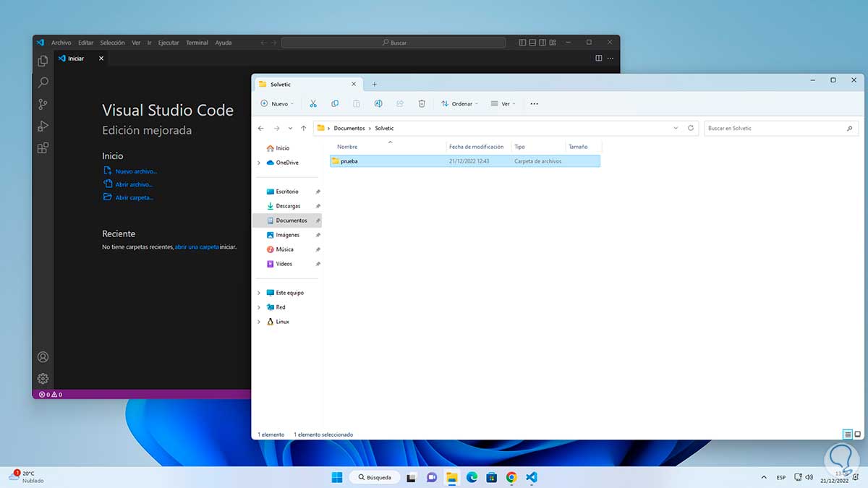Open Visual Studio Code from the taskbar
This screenshot has height=488, width=868.
tap(532, 477)
